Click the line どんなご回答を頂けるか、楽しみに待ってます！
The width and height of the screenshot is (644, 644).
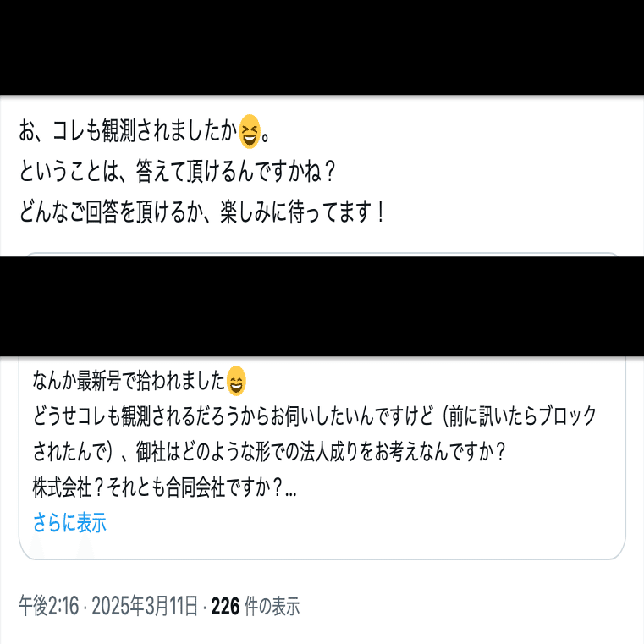tap(202, 212)
